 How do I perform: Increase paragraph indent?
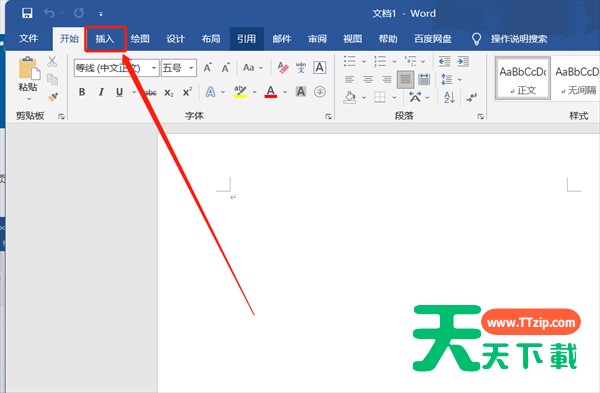click(x=463, y=62)
